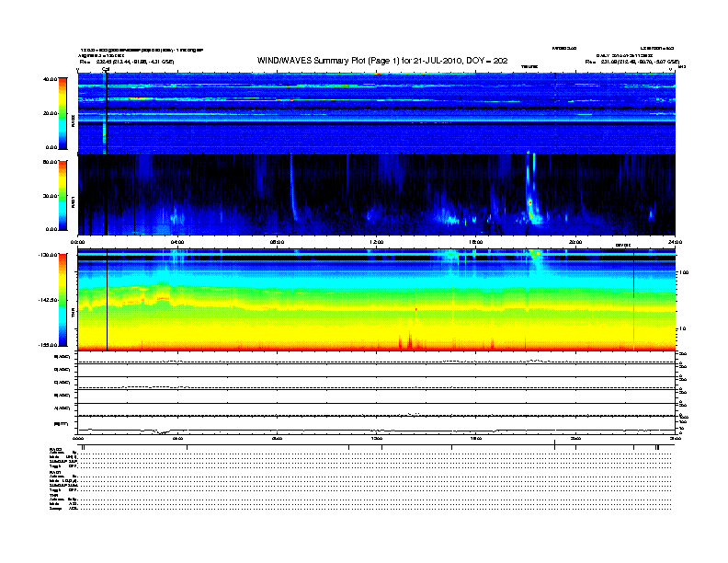Click the 24:00 time label below RAD1 panel
728x563 pixels.
point(675,242)
